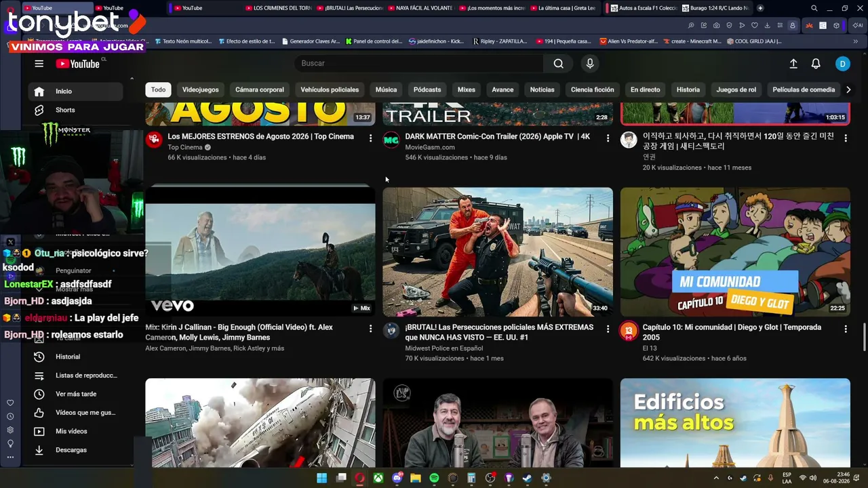Start voice search with the microphone
Image resolution: width=868 pixels, height=488 pixels.
point(590,64)
